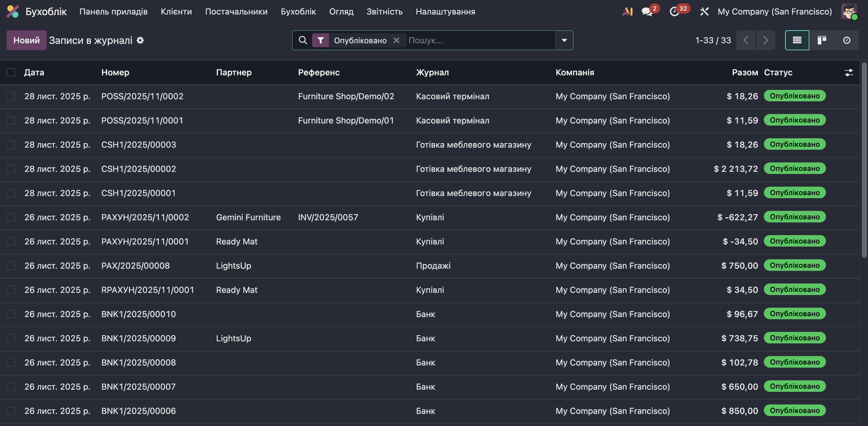Tick checkbox for PAX/2025/00008 row
This screenshot has width=868, height=426.
pos(11,266)
